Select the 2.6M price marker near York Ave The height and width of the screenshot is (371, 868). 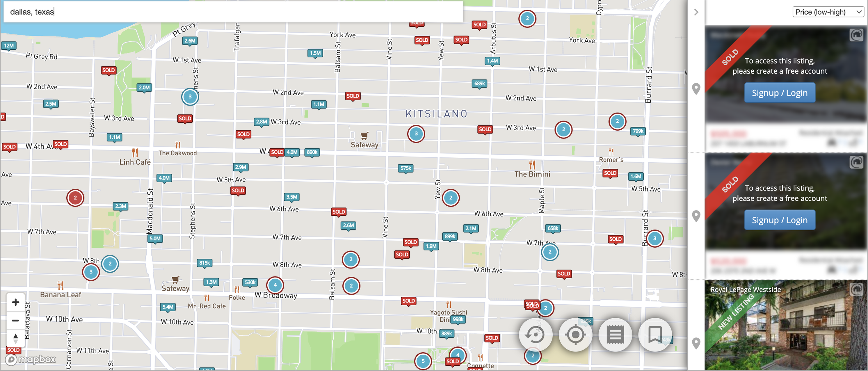[x=190, y=41]
